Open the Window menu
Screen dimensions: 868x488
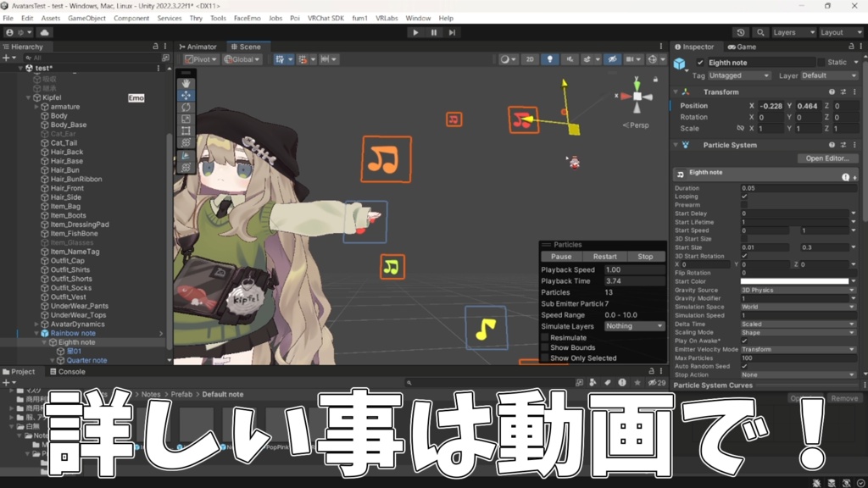click(418, 19)
